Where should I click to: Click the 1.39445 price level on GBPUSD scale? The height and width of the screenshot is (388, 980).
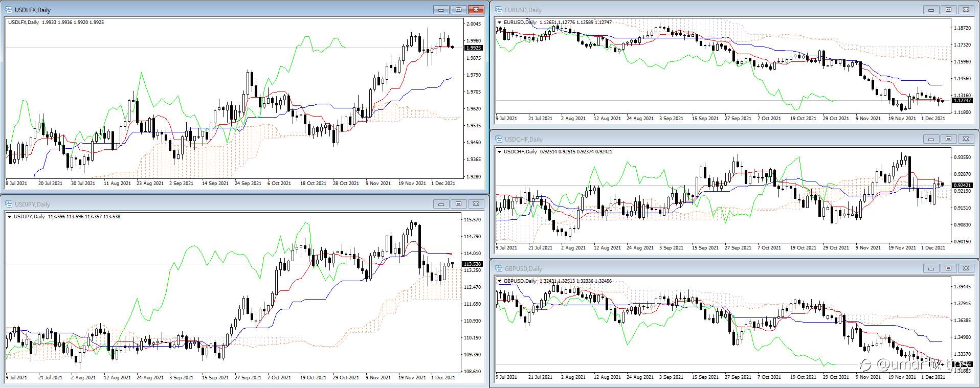click(x=962, y=287)
